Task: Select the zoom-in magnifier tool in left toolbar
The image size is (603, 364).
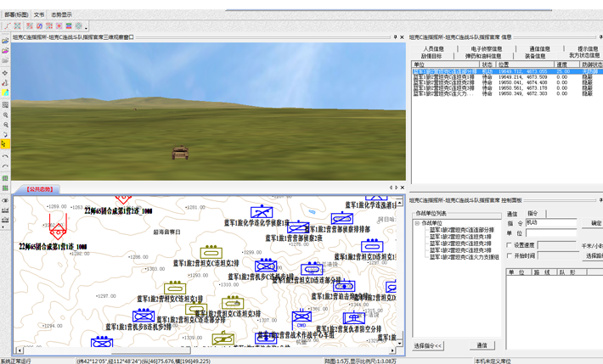Action: pos(5,115)
